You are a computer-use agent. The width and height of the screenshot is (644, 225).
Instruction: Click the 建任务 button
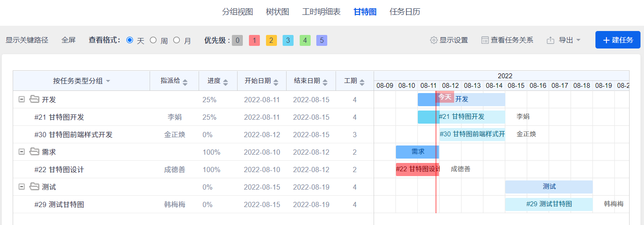click(x=618, y=40)
